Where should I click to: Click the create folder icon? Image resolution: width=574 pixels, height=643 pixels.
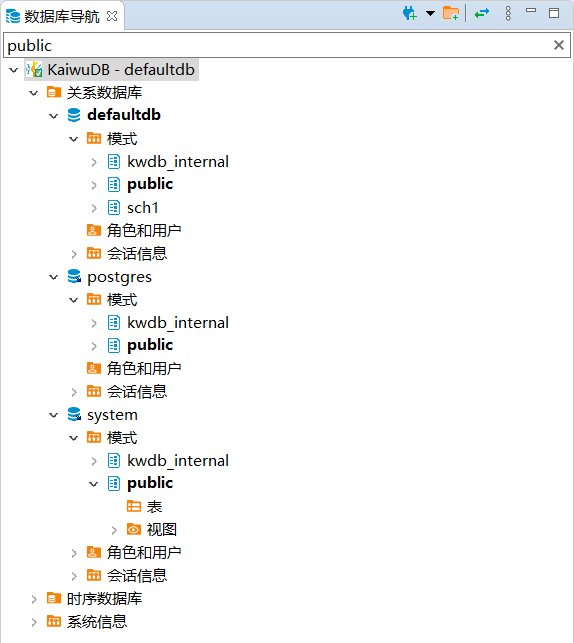[x=451, y=14]
